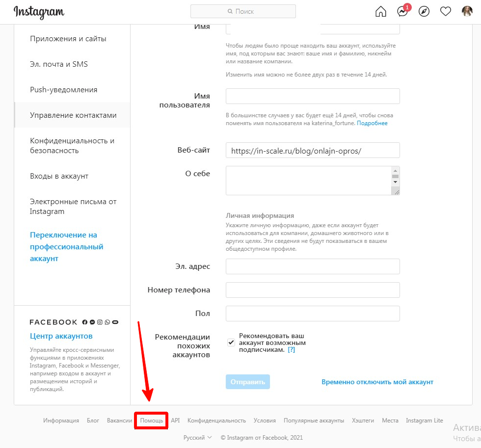Image resolution: width=481 pixels, height=448 pixels.
Task: Click the Facebook product icons row
Action: click(100, 322)
